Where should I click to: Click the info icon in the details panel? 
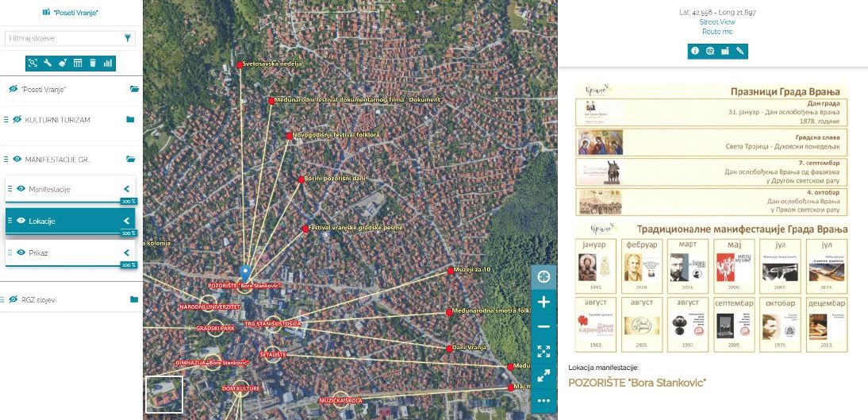coord(695,51)
